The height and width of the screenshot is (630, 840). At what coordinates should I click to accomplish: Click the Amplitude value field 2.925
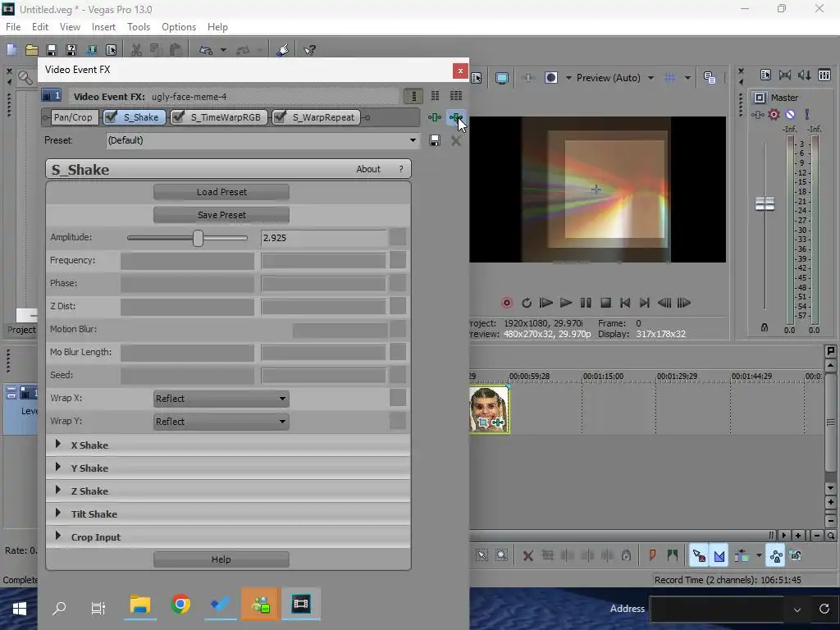(x=323, y=238)
